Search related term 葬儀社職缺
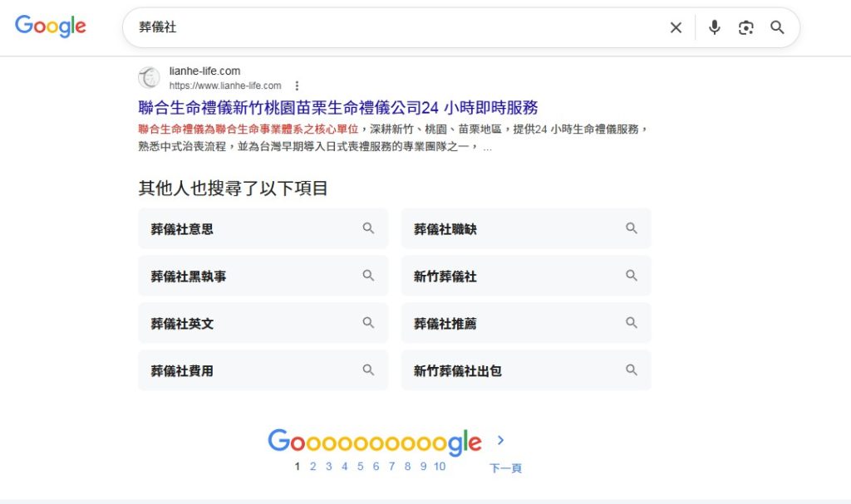 pyautogui.click(x=526, y=228)
